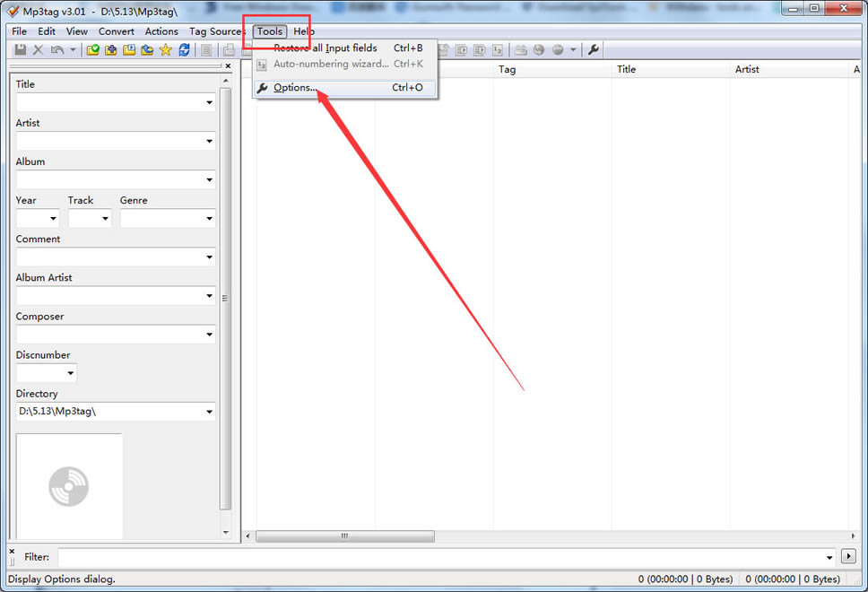The height and width of the screenshot is (592, 868).
Task: Click the Change directory folder icon
Action: [92, 50]
